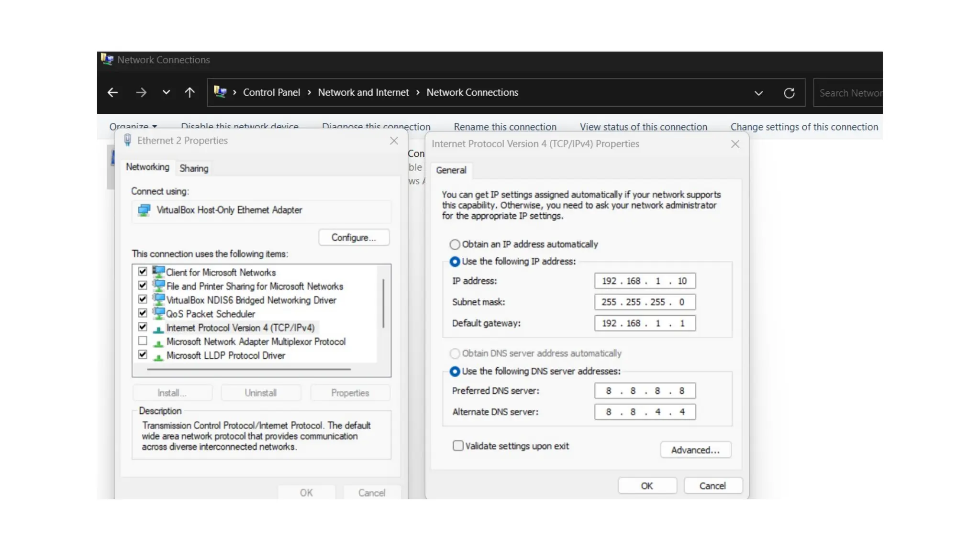Click the Configure adapter button

click(x=354, y=238)
